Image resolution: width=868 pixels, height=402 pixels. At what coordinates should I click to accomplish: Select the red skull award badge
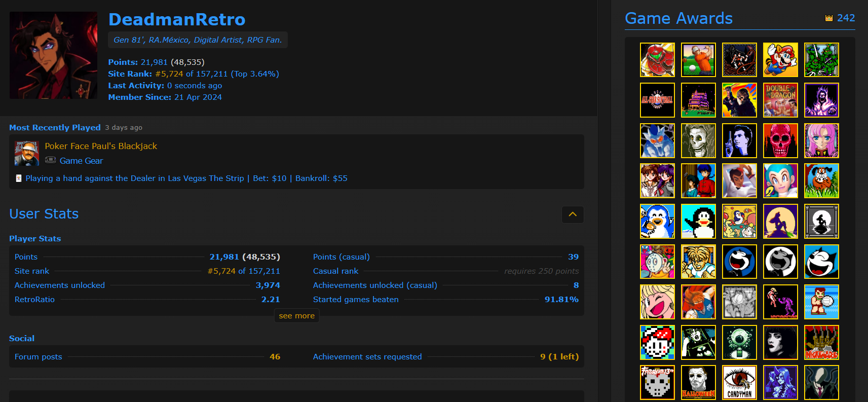pyautogui.click(x=780, y=140)
